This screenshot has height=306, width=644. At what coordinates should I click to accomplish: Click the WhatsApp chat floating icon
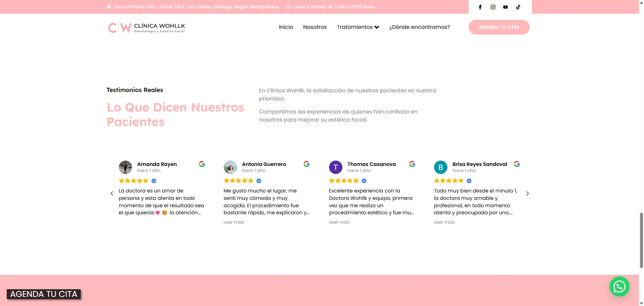coord(619,287)
